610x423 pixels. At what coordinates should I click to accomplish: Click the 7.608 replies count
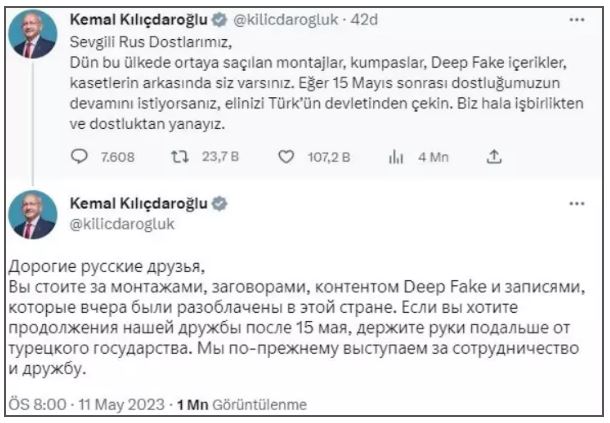pos(117,157)
